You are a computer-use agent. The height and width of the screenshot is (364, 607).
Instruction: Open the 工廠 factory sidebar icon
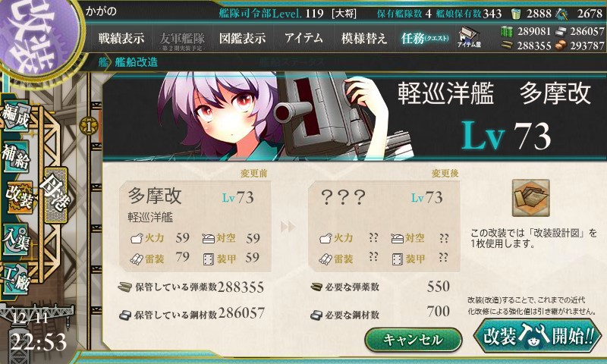pyautogui.click(x=16, y=279)
